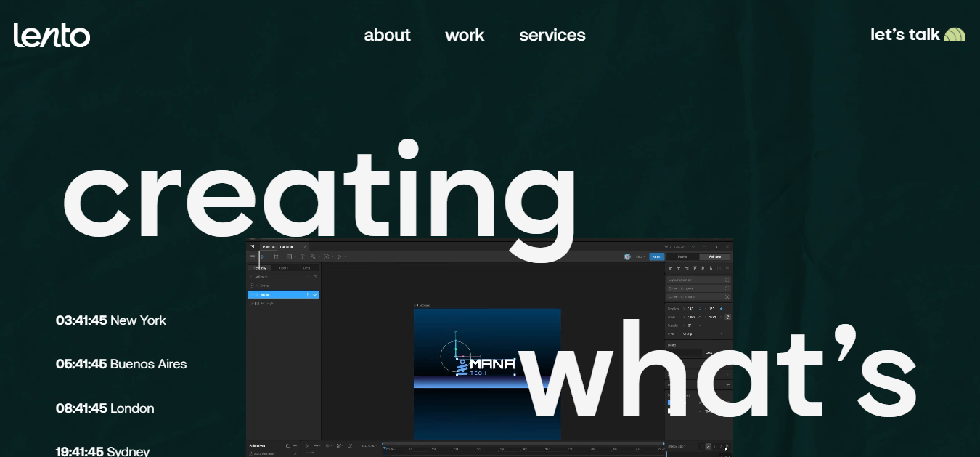Select the Pen tool in toolbar
This screenshot has width=980, height=457.
point(314,256)
